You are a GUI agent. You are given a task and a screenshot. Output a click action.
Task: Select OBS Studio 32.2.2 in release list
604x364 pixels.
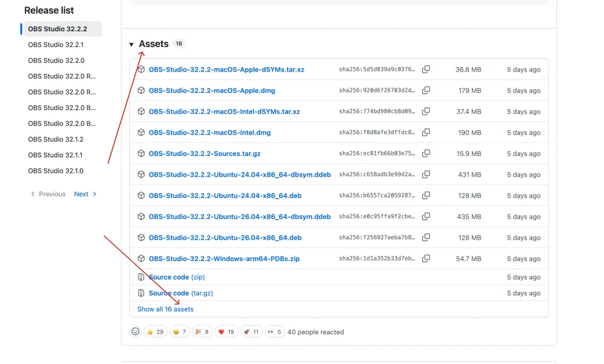[63, 29]
